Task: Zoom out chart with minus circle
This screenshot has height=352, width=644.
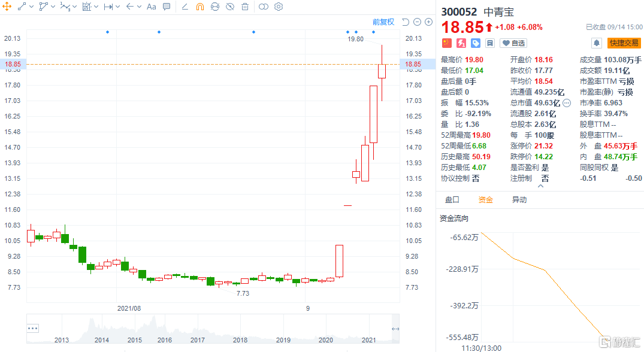Action: point(418,22)
